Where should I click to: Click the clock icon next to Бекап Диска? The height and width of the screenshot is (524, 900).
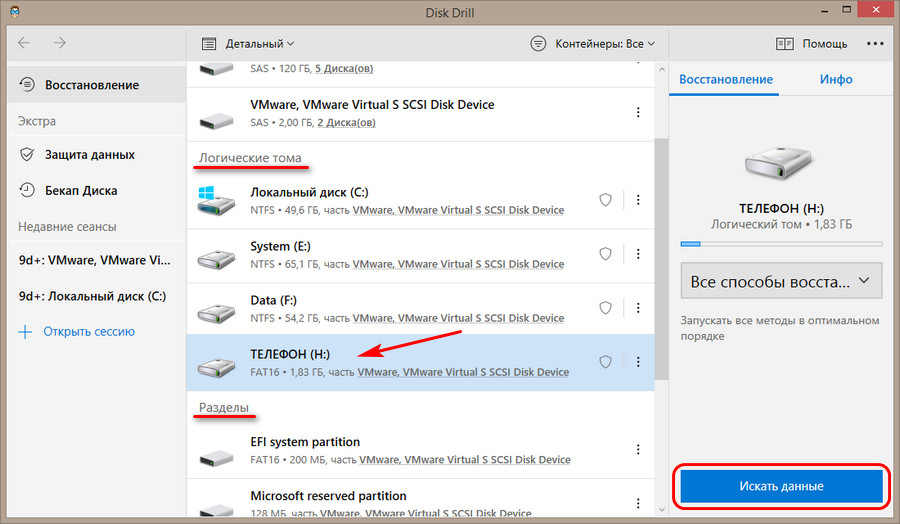[x=26, y=191]
